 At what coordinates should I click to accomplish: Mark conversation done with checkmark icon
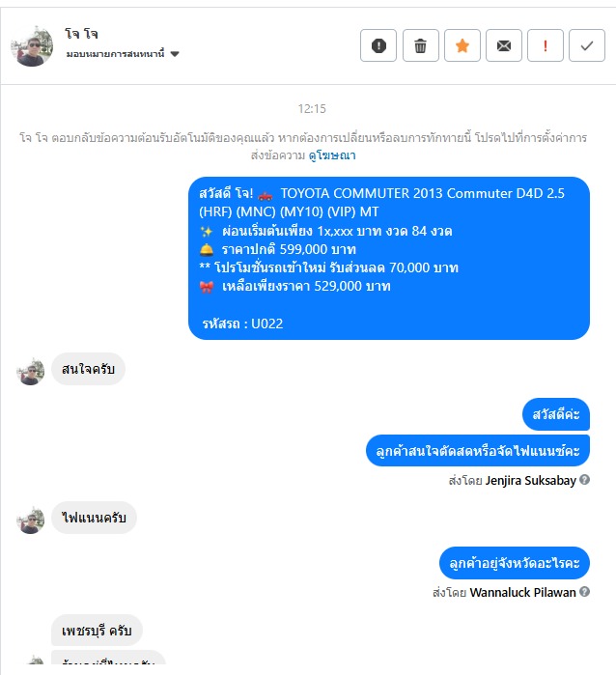pyautogui.click(x=587, y=45)
